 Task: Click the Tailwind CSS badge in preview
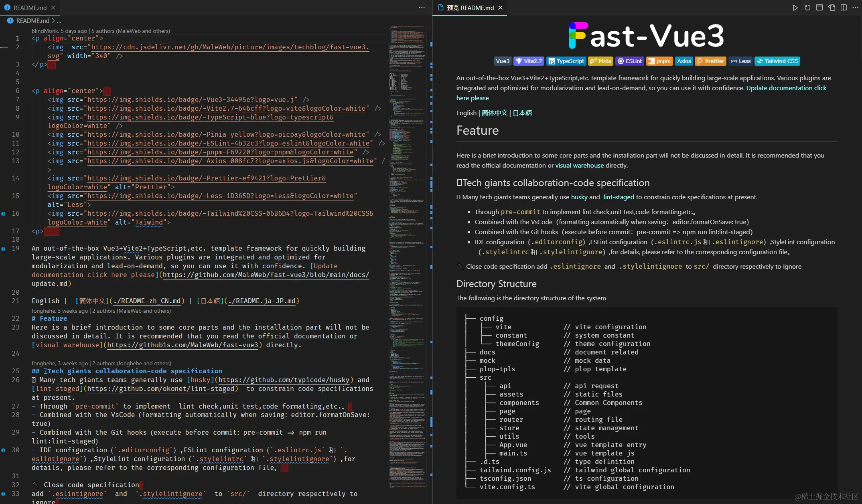point(777,61)
